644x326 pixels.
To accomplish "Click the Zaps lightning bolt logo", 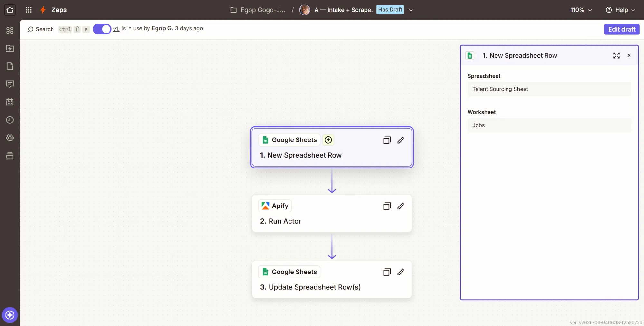I will click(x=43, y=10).
